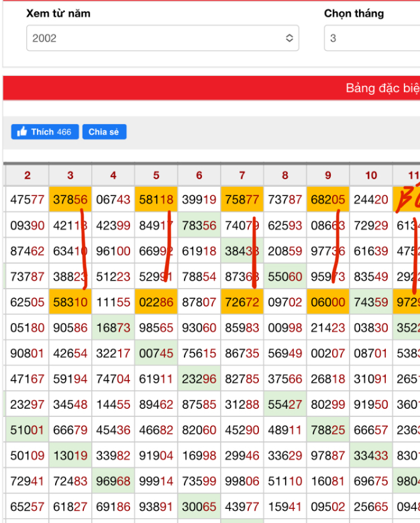The height and width of the screenshot is (523, 420).
Task: Click green cell 96968
Action: coord(113,481)
